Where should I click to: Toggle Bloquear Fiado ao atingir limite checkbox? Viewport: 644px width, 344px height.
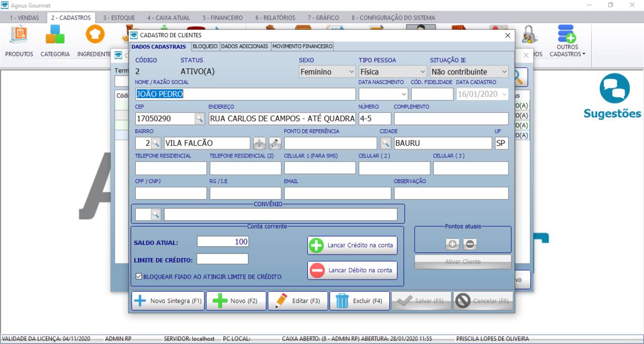pos(139,277)
